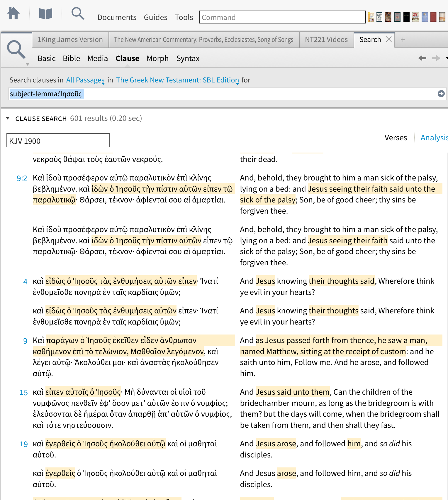
Task: Switch to New American Commentary tab
Action: [x=204, y=40]
